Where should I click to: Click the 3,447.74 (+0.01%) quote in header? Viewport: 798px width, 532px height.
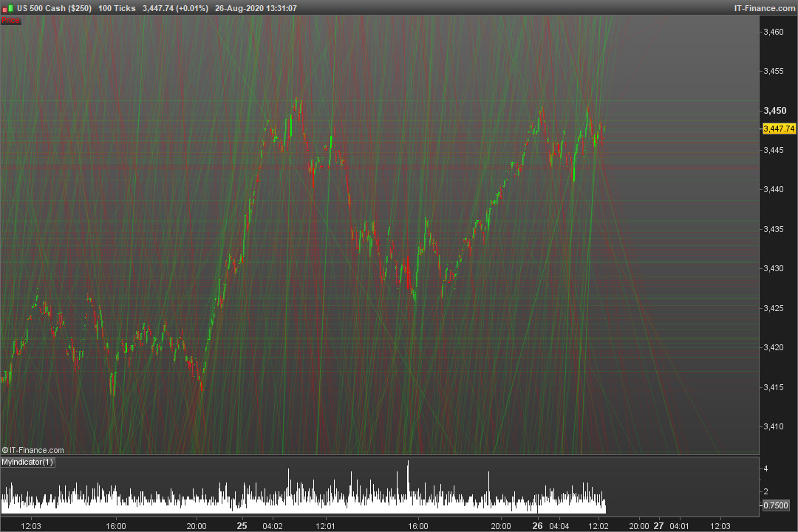175,8
